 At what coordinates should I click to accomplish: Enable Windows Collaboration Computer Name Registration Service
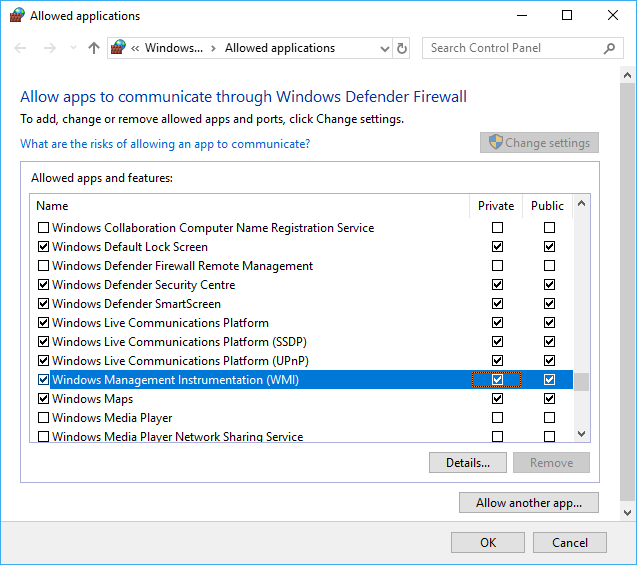coord(43,227)
